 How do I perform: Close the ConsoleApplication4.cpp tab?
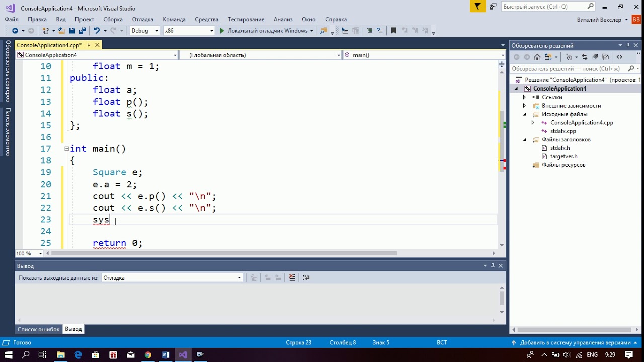[x=97, y=45]
